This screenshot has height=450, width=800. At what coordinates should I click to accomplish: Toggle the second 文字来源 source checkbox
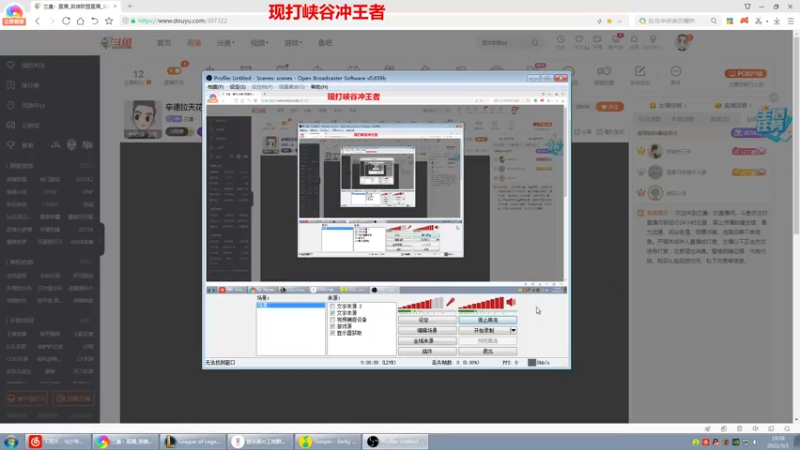click(333, 313)
